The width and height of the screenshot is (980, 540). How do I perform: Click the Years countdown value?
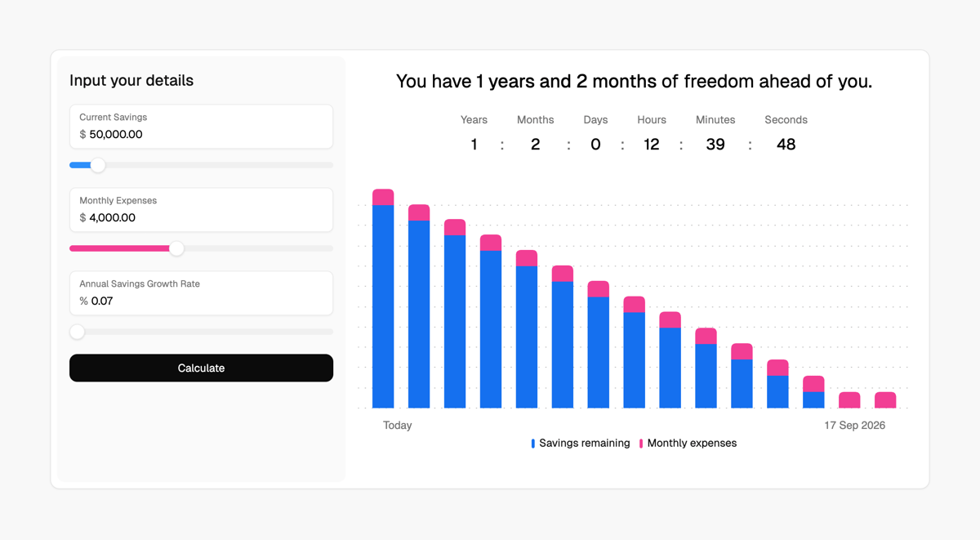(x=474, y=144)
